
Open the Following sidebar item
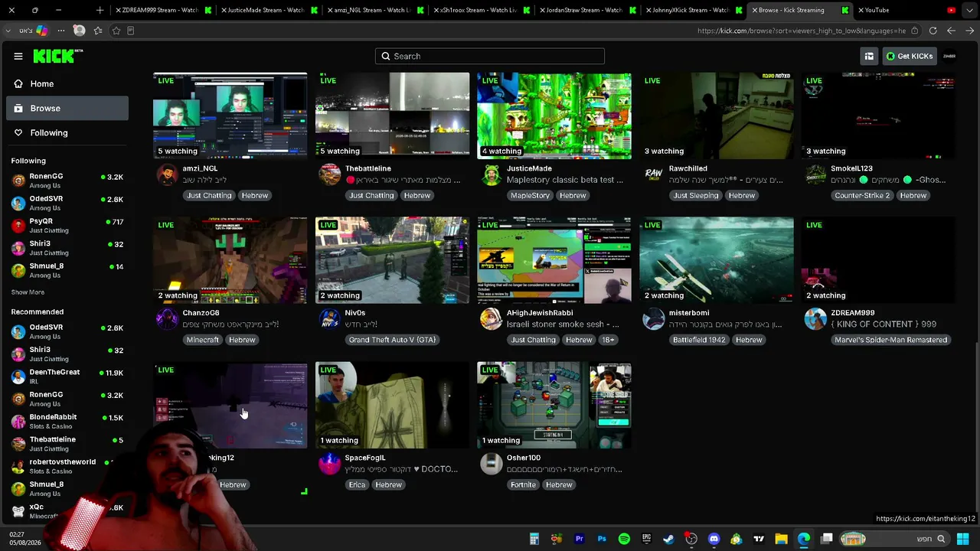pyautogui.click(x=67, y=132)
